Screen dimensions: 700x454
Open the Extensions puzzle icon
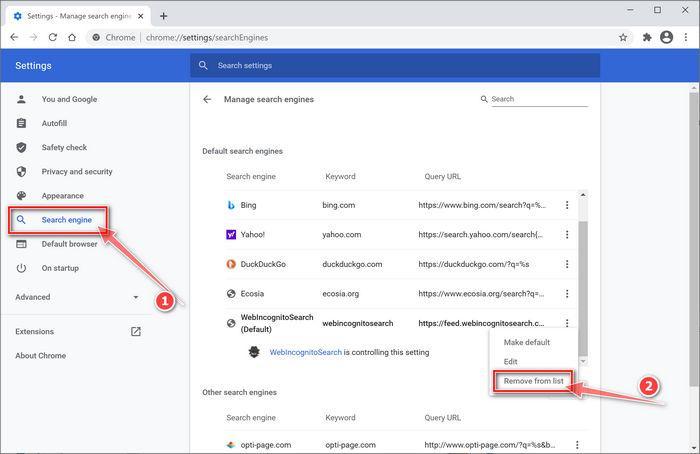(x=647, y=37)
